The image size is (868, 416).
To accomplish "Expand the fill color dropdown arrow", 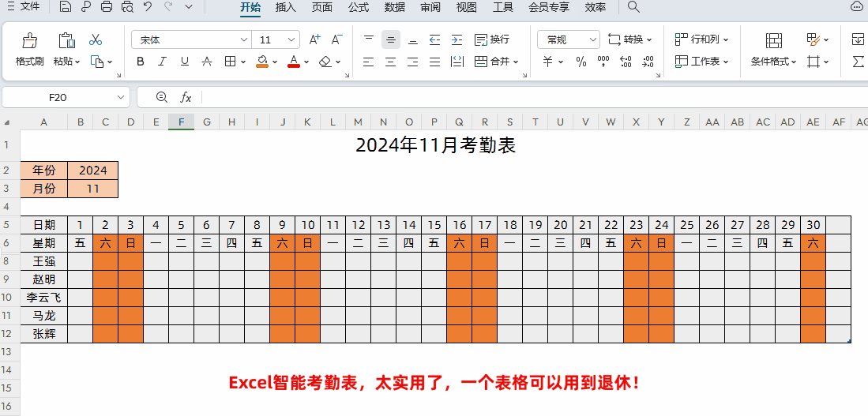I will pos(275,62).
